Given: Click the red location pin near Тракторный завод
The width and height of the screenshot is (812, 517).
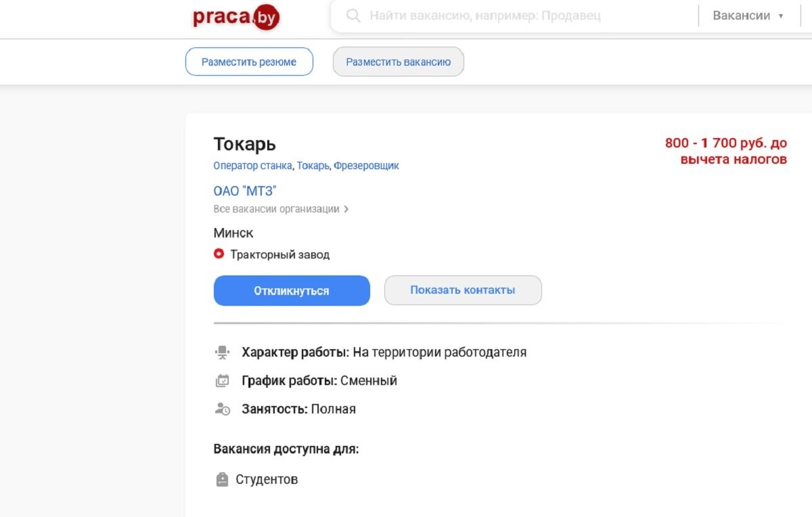Looking at the screenshot, I should tap(219, 254).
